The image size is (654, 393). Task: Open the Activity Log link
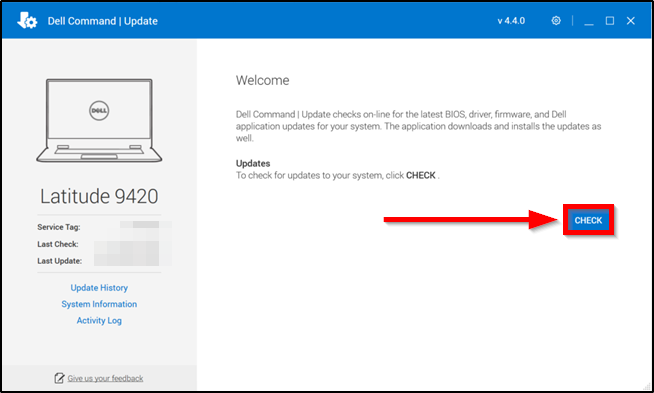pos(99,320)
